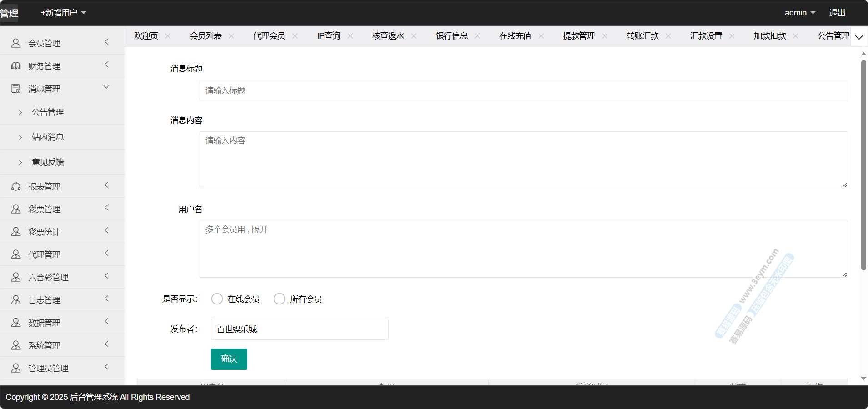
Task: Select the 在线会员 radio button
Action: click(217, 299)
